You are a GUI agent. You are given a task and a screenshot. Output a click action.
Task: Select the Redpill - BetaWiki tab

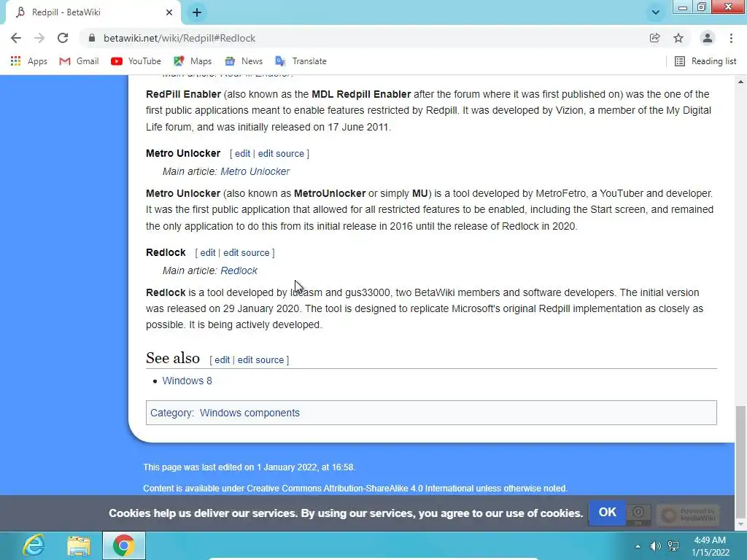(93, 12)
